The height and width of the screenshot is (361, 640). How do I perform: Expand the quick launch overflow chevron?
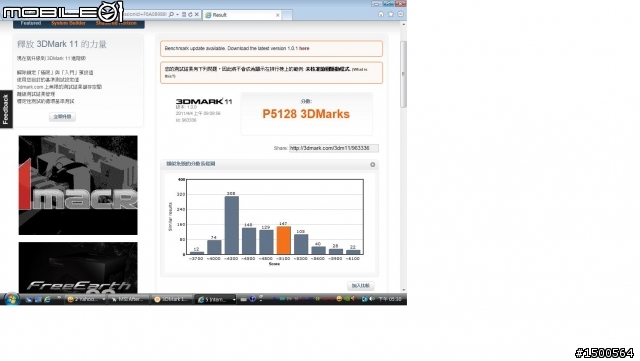click(59, 298)
